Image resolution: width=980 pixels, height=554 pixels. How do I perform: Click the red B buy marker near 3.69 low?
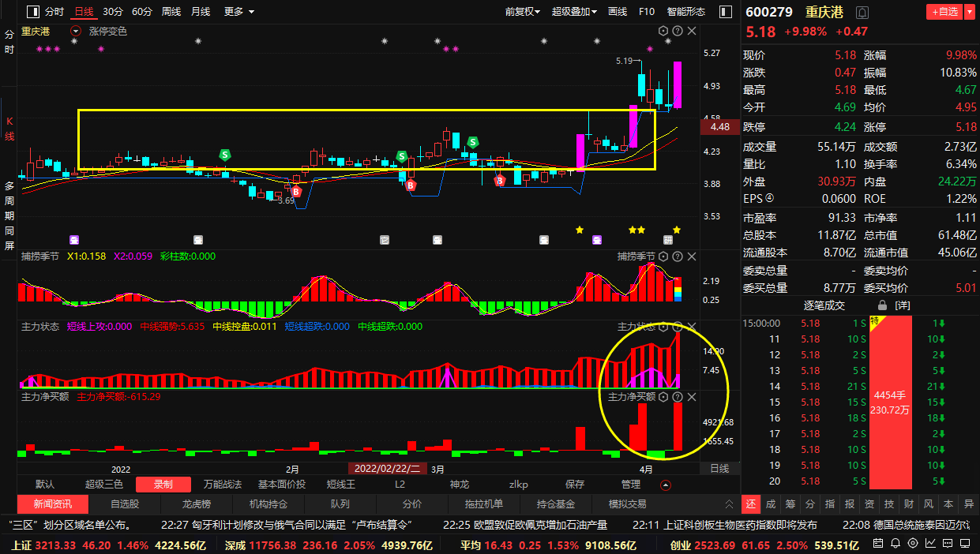click(x=296, y=191)
